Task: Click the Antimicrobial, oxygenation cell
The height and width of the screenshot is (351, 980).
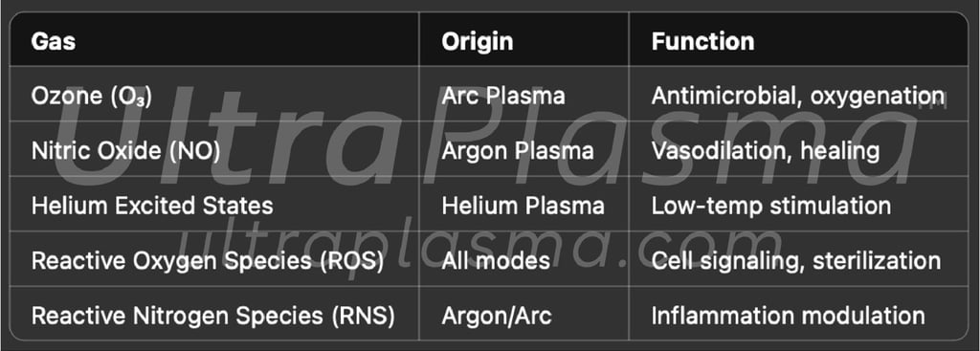Action: point(798,94)
